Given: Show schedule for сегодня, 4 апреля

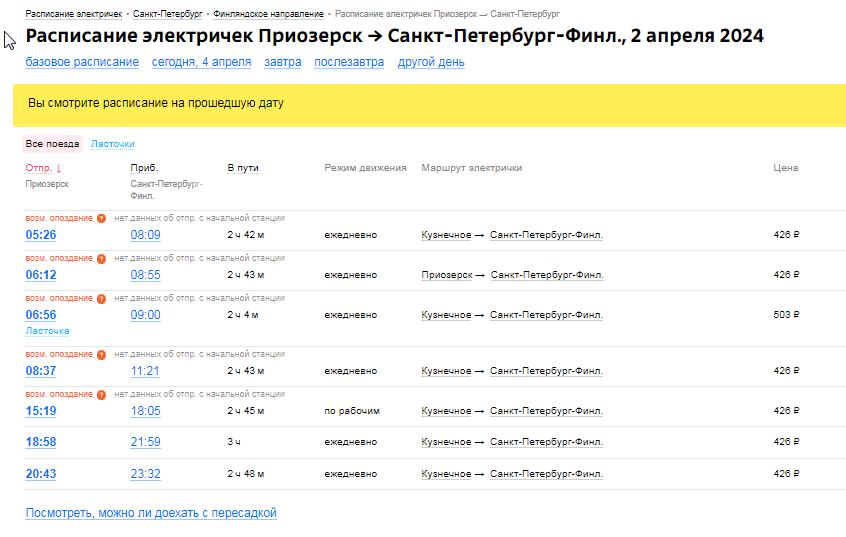Looking at the screenshot, I should click(x=201, y=62).
